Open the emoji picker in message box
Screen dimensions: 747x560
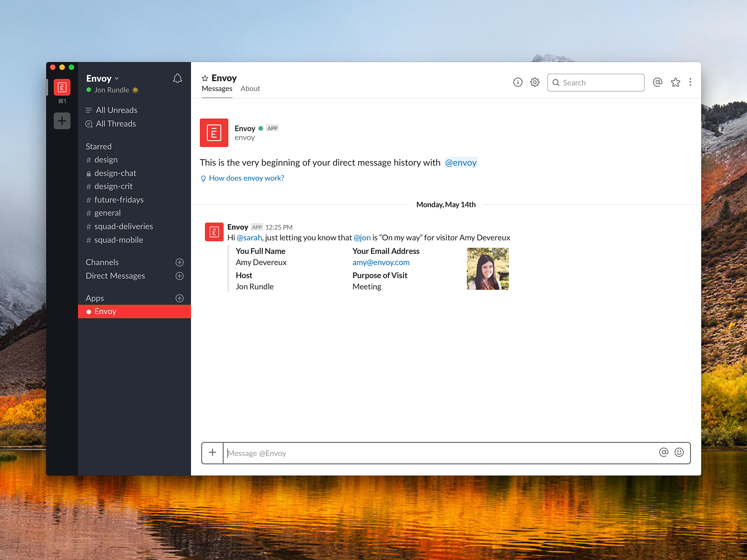[x=679, y=452]
